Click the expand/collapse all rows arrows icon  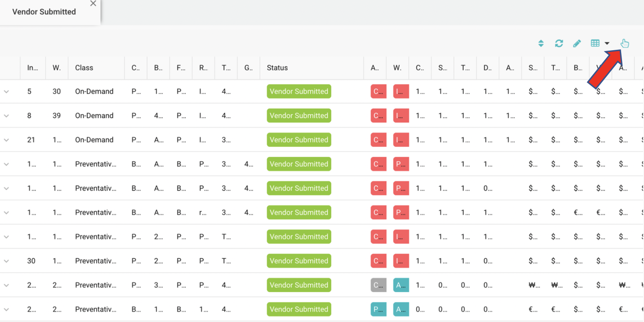[541, 44]
